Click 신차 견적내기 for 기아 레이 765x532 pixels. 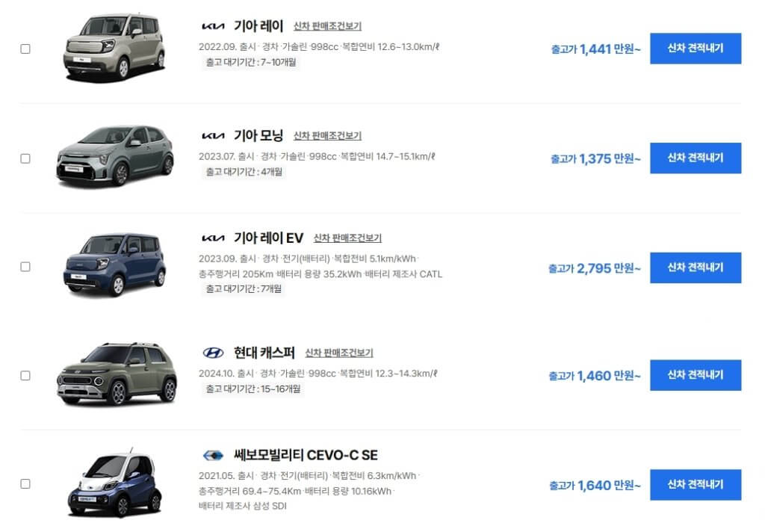pyautogui.click(x=696, y=49)
